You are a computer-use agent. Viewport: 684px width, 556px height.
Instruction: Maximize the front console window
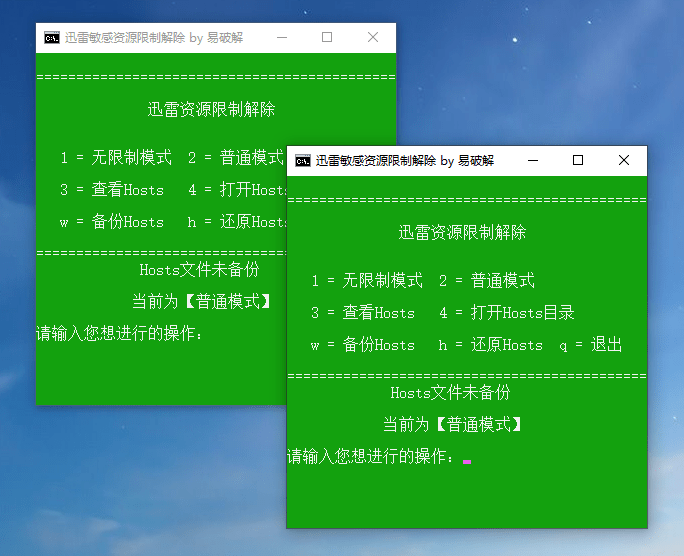(578, 160)
